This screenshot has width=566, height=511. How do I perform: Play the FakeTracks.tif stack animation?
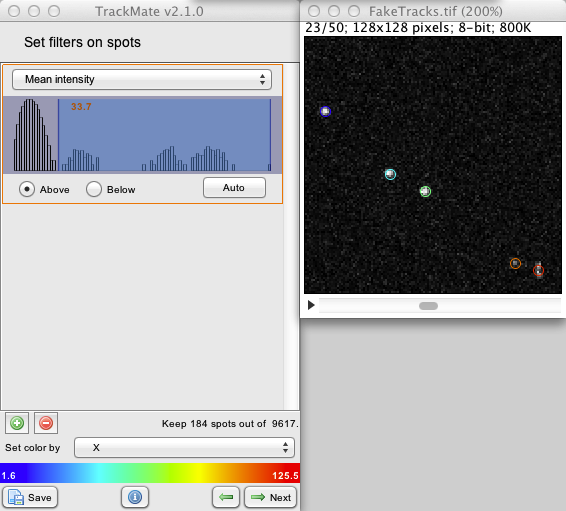pyautogui.click(x=311, y=305)
